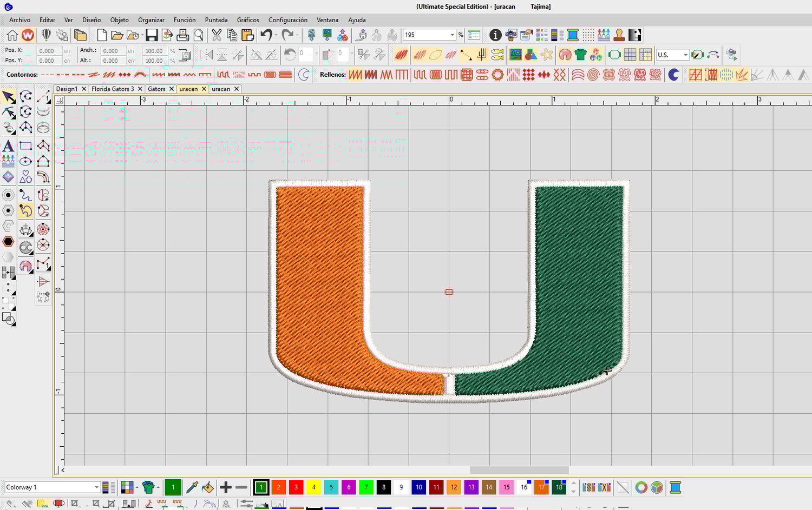Toggle Show Bitmaps picture icon
Image resolution: width=812 pixels, height=510 pixels.
(x=515, y=55)
